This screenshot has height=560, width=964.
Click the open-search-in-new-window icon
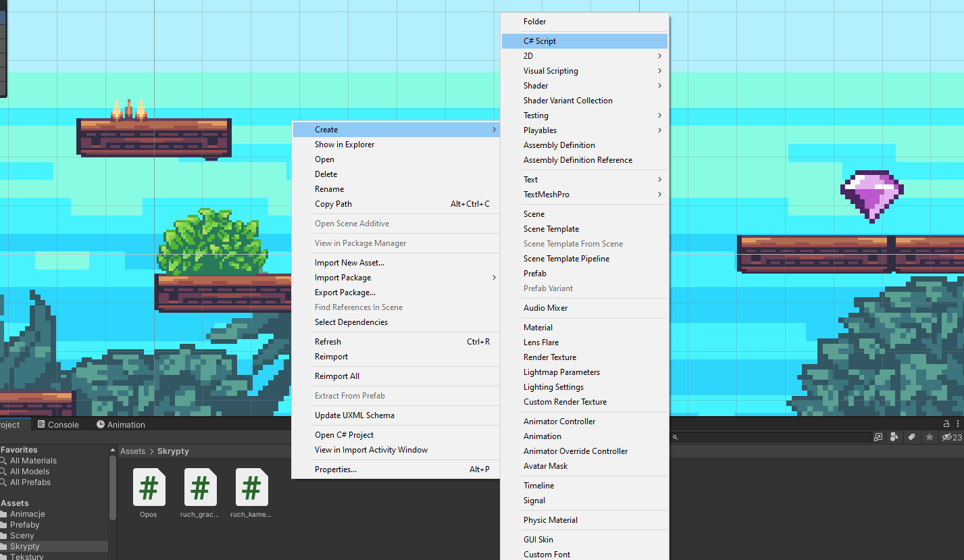tap(878, 437)
